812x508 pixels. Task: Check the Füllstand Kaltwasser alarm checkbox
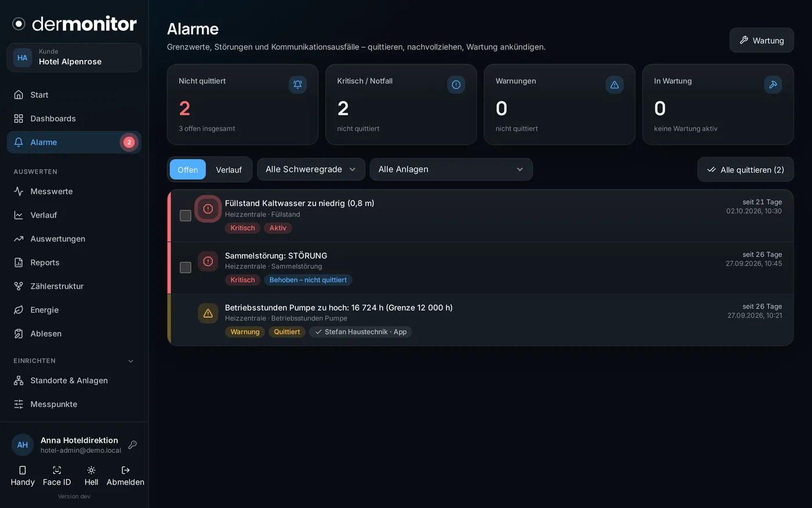pos(186,215)
